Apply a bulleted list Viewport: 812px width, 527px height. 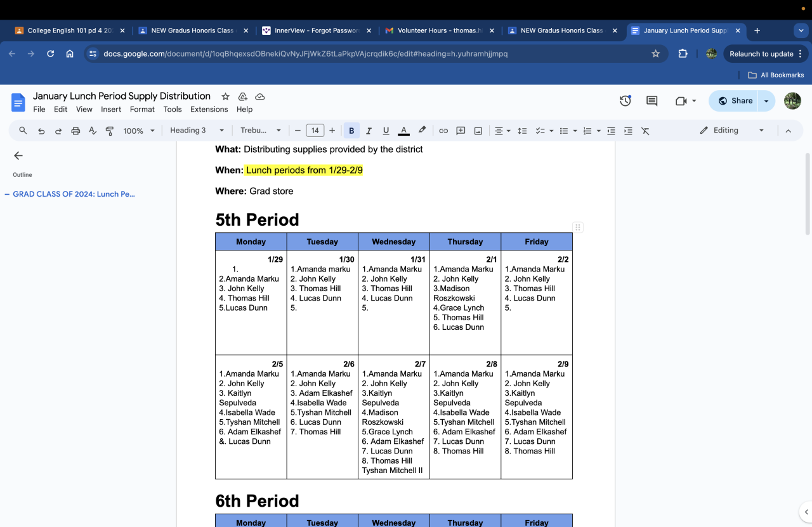coord(563,131)
